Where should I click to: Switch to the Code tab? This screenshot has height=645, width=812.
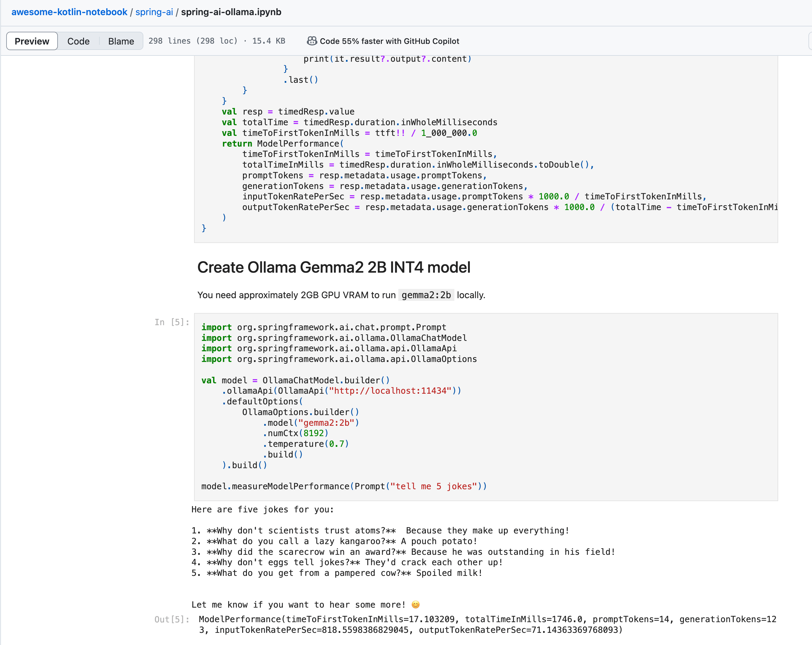tap(78, 41)
